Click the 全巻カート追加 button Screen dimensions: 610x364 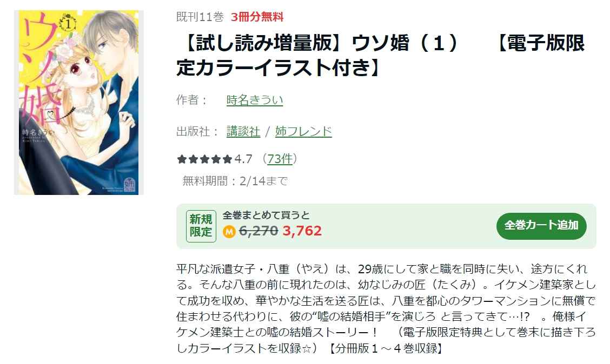541,226
